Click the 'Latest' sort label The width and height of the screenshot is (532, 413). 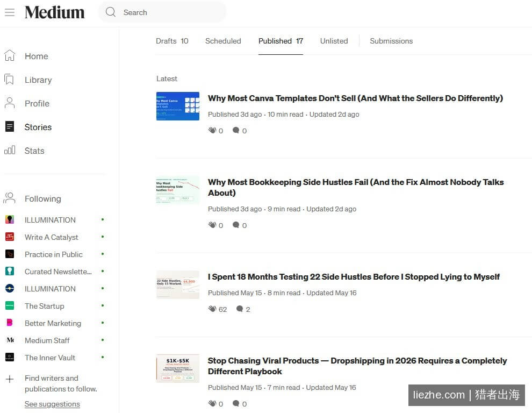pyautogui.click(x=167, y=79)
